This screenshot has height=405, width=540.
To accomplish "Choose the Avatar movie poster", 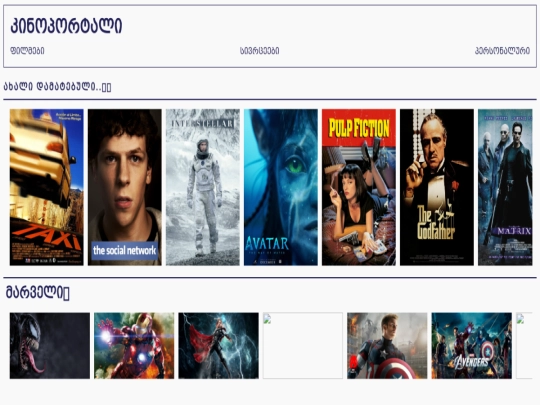I will [x=281, y=187].
